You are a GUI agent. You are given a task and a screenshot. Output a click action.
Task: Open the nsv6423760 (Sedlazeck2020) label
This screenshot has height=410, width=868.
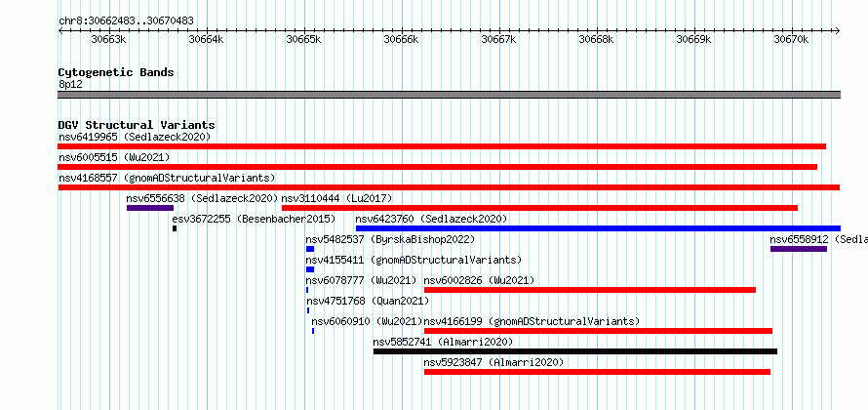tap(431, 219)
